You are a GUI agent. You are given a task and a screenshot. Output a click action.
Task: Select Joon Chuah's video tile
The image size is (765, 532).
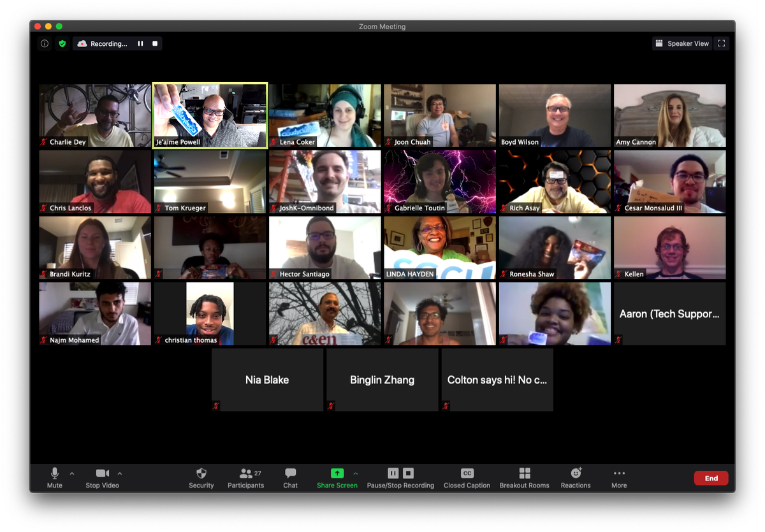point(440,116)
